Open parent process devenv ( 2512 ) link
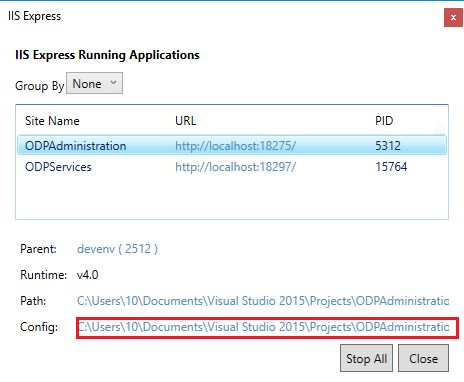 coord(117,249)
